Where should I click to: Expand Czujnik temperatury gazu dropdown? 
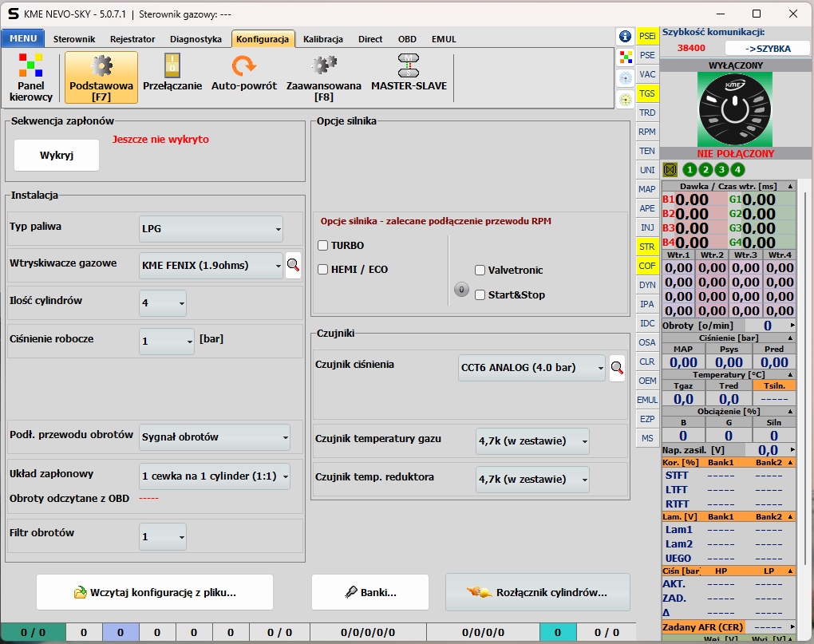click(x=532, y=441)
